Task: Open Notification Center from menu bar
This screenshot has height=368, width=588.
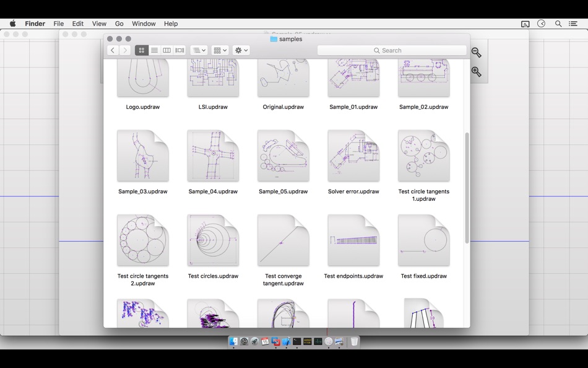Action: 573,24
